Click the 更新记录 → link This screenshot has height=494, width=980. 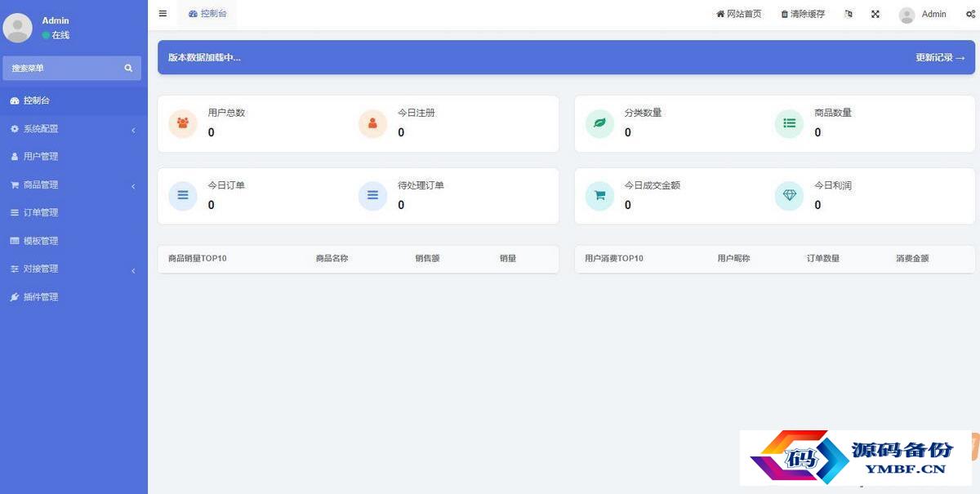coord(940,58)
